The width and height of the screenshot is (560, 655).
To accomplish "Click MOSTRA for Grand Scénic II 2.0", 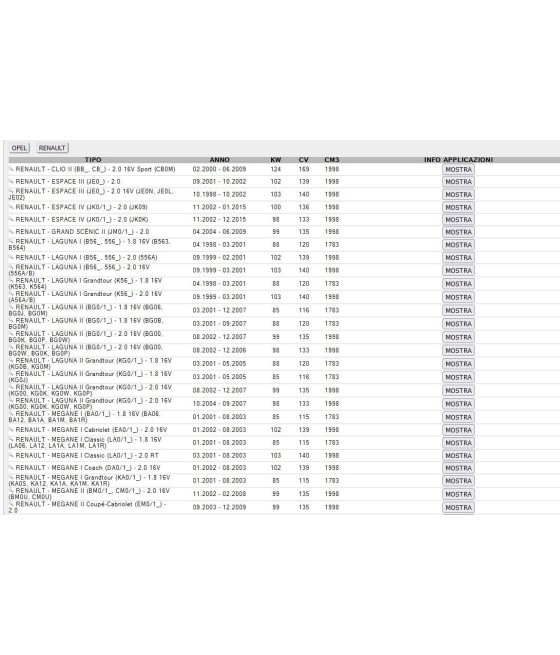I will pos(458,232).
